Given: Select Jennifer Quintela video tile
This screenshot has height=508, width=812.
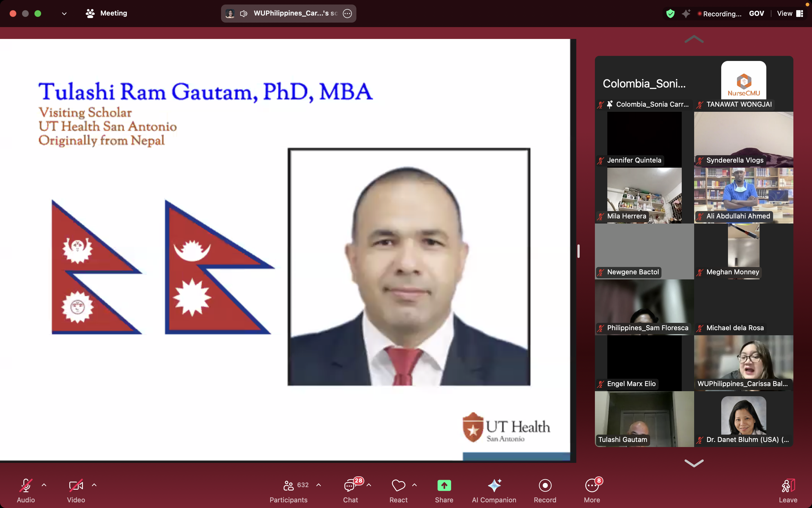Looking at the screenshot, I should pos(644,139).
